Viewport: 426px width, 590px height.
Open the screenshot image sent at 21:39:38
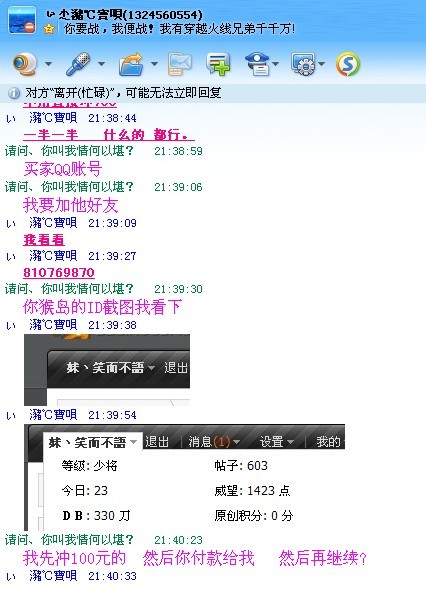click(x=107, y=370)
